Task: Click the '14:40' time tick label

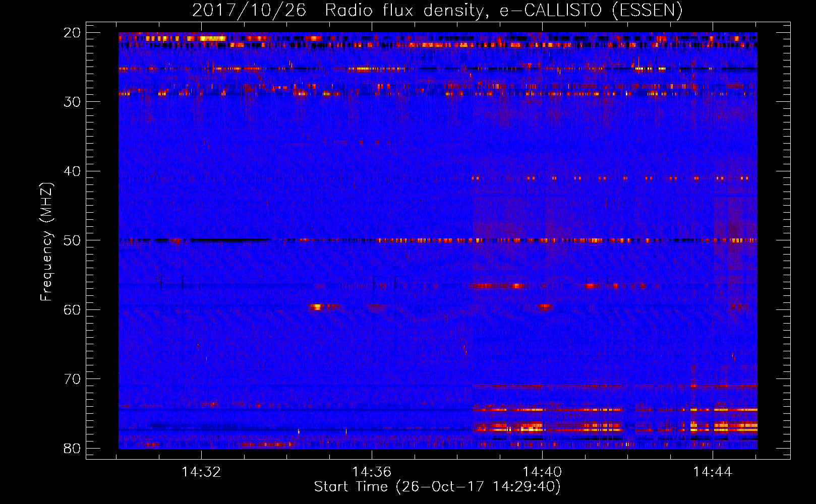Action: click(542, 472)
